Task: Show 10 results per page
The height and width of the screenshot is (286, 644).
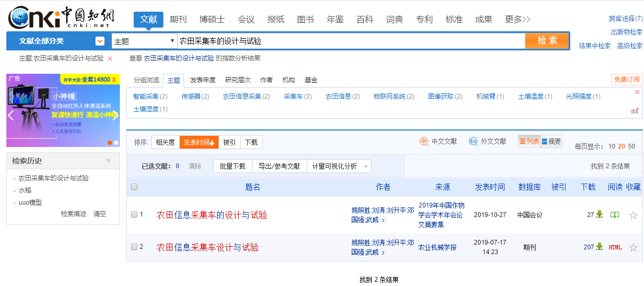Action: point(612,146)
